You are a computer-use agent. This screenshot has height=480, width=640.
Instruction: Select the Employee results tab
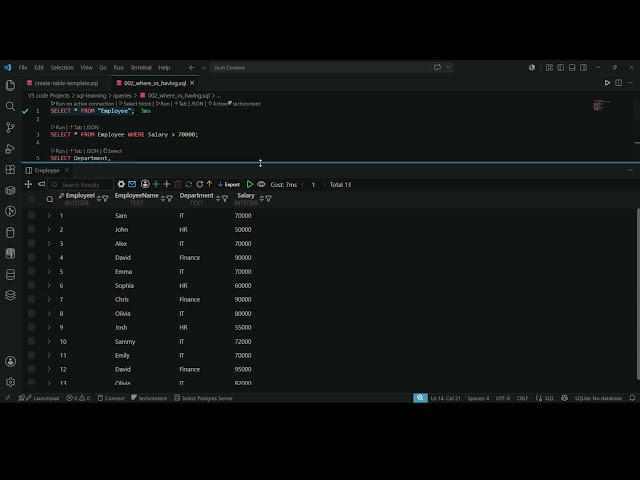tap(47, 170)
